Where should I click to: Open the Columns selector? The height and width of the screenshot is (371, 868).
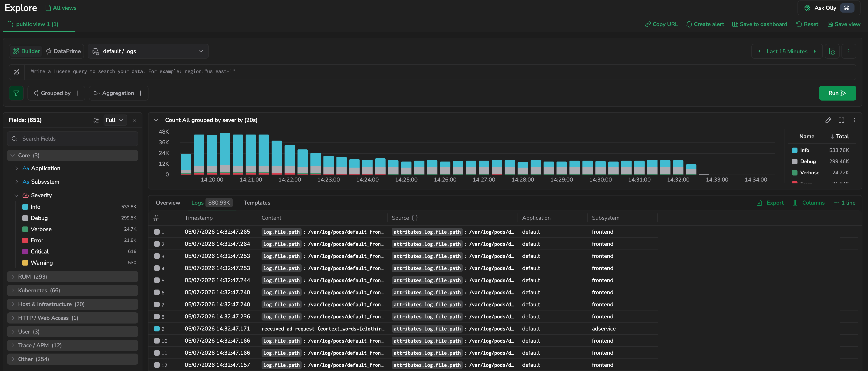tap(808, 203)
